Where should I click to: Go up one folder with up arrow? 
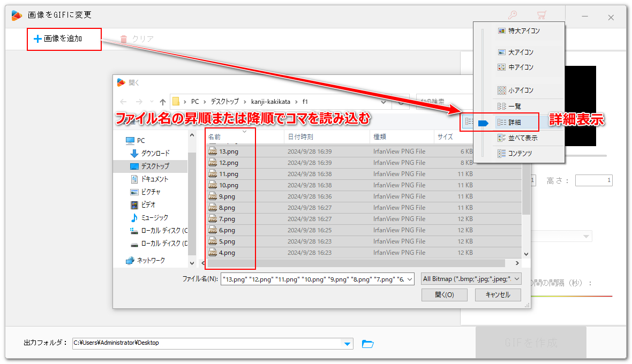(x=162, y=102)
